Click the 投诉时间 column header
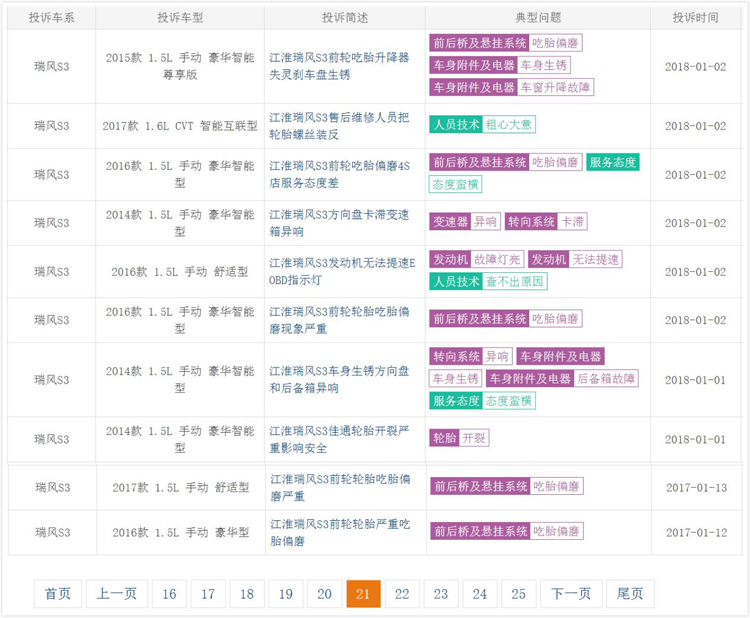 (695, 18)
